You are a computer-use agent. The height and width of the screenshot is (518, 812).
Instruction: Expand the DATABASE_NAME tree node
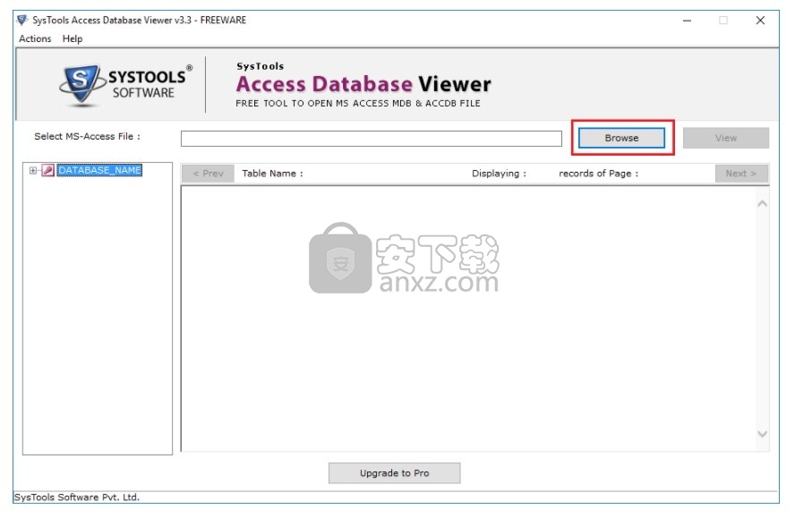point(32,170)
